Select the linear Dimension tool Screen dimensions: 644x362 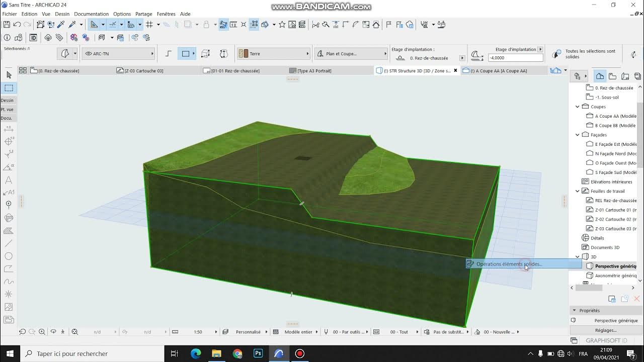coord(9,129)
